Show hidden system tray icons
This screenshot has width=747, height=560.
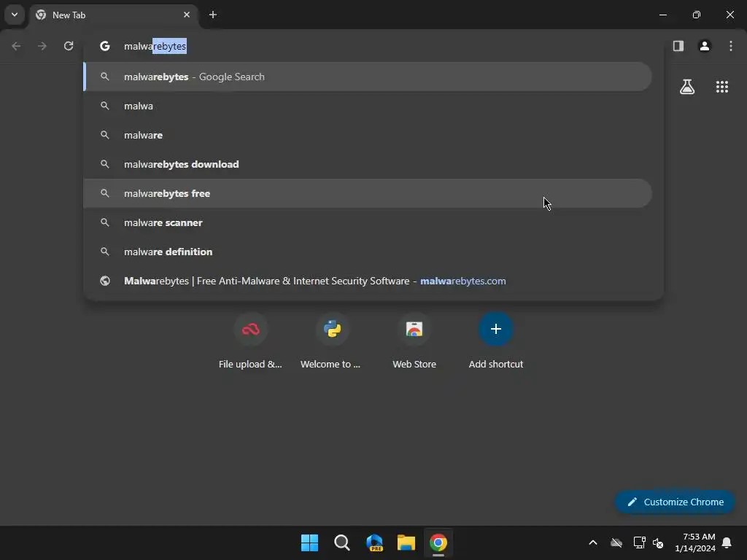pyautogui.click(x=593, y=542)
